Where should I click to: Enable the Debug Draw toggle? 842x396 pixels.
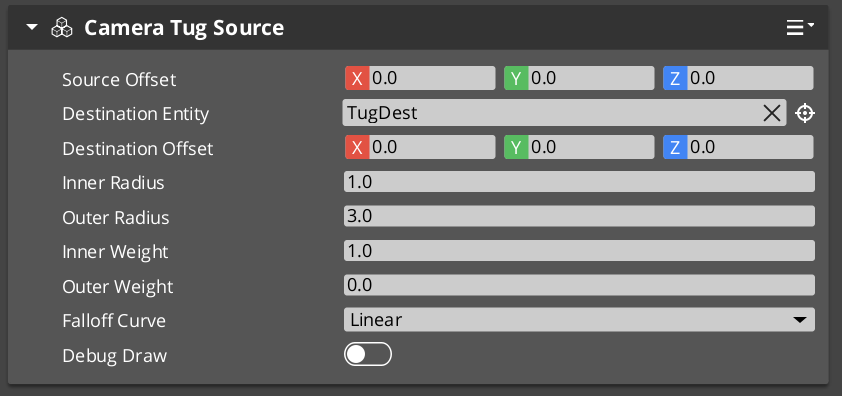point(368,355)
